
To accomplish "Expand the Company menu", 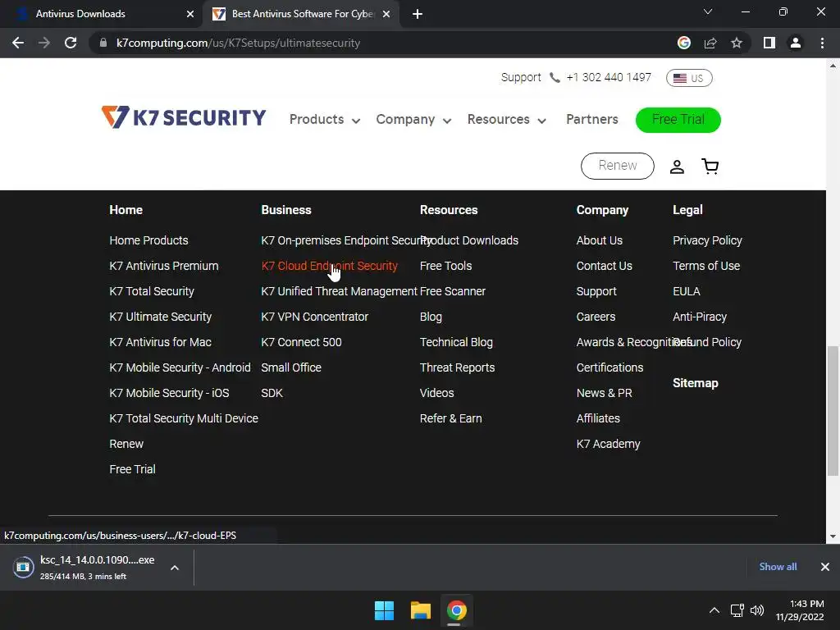I will pyautogui.click(x=413, y=120).
